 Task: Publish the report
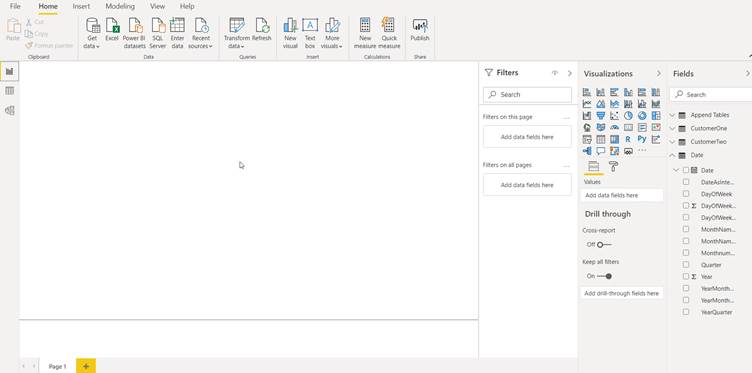point(420,30)
